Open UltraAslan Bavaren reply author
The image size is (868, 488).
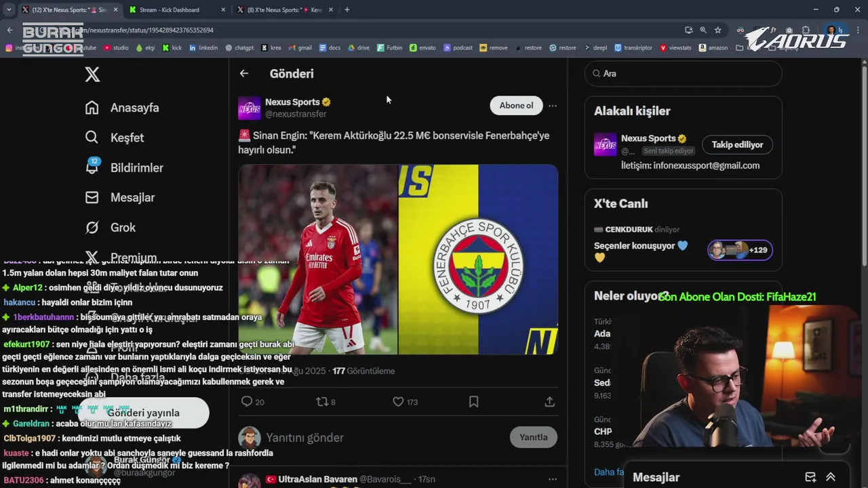click(x=317, y=479)
